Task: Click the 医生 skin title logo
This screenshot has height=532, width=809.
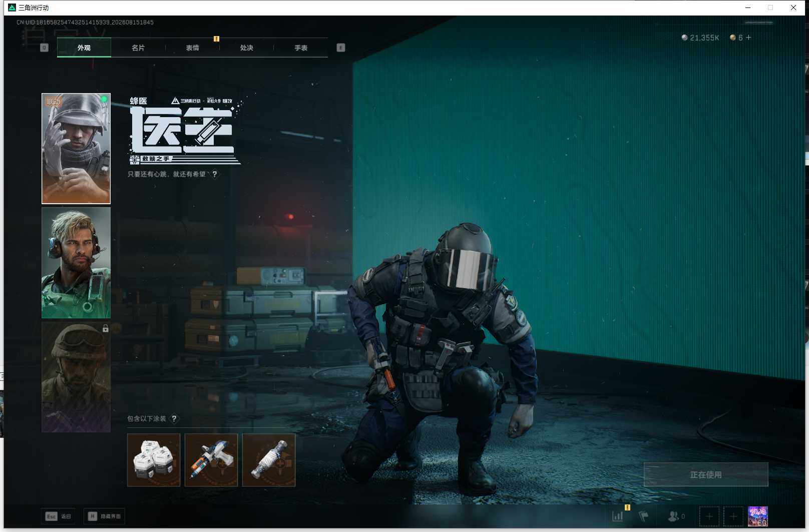Action: pyautogui.click(x=183, y=130)
